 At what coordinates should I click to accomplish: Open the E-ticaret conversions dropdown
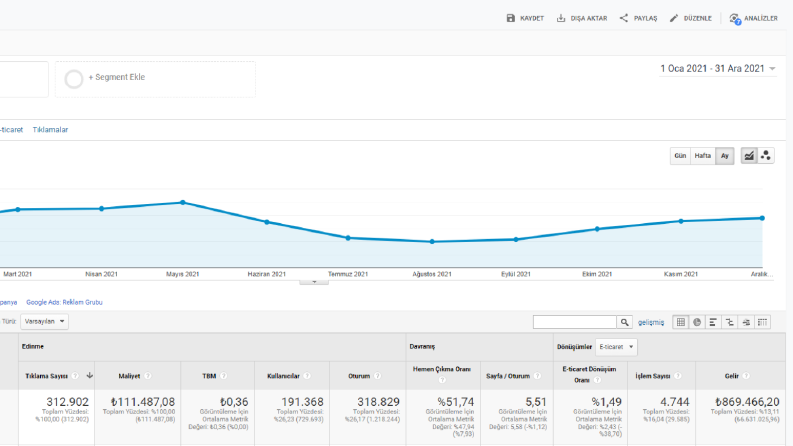pyautogui.click(x=616, y=347)
